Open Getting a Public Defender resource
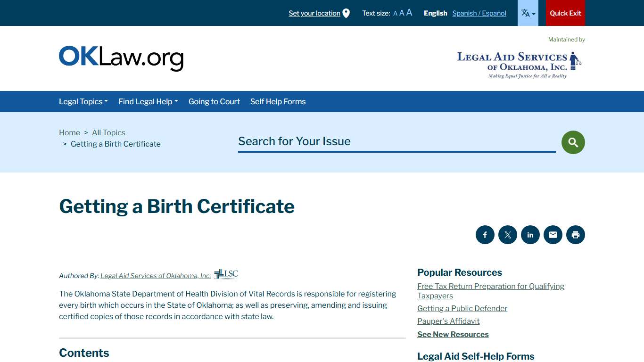 click(x=462, y=308)
